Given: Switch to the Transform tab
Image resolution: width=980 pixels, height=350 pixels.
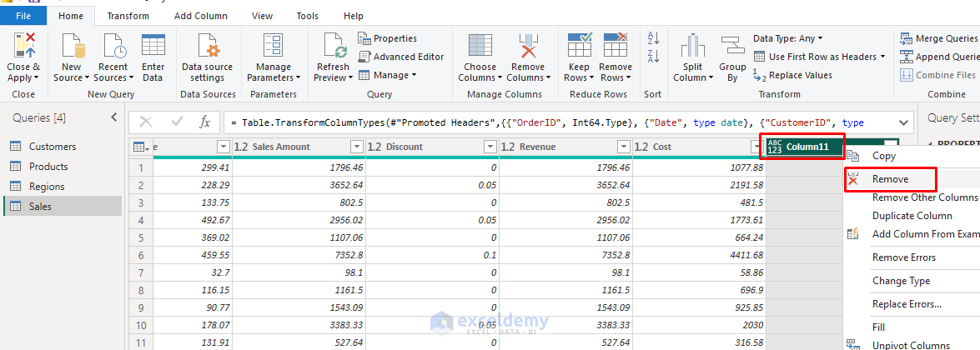Looking at the screenshot, I should pos(128,16).
